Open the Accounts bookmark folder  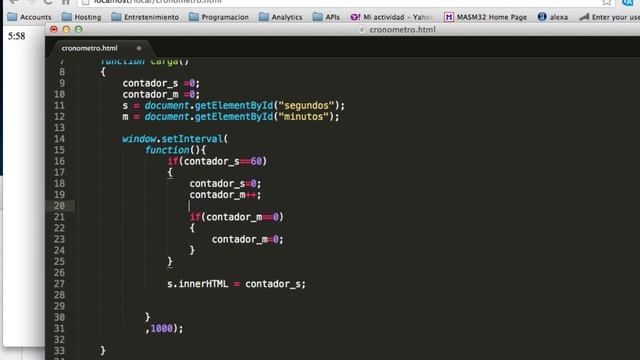coord(29,17)
